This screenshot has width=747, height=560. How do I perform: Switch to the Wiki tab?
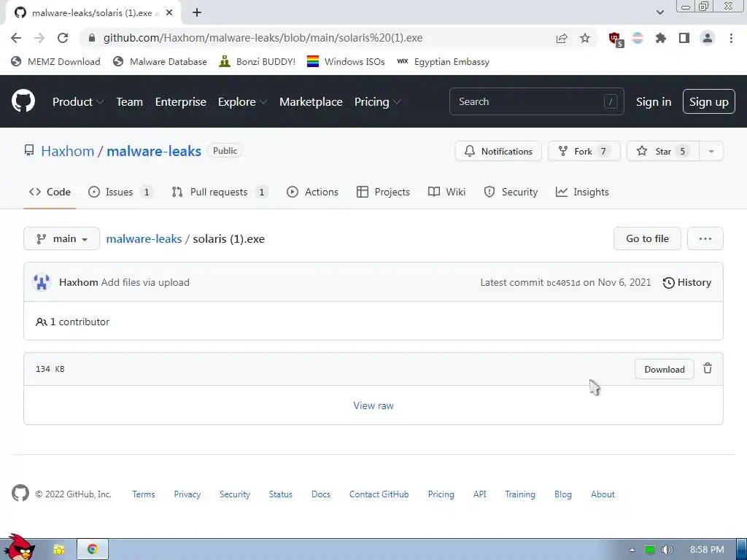447,192
